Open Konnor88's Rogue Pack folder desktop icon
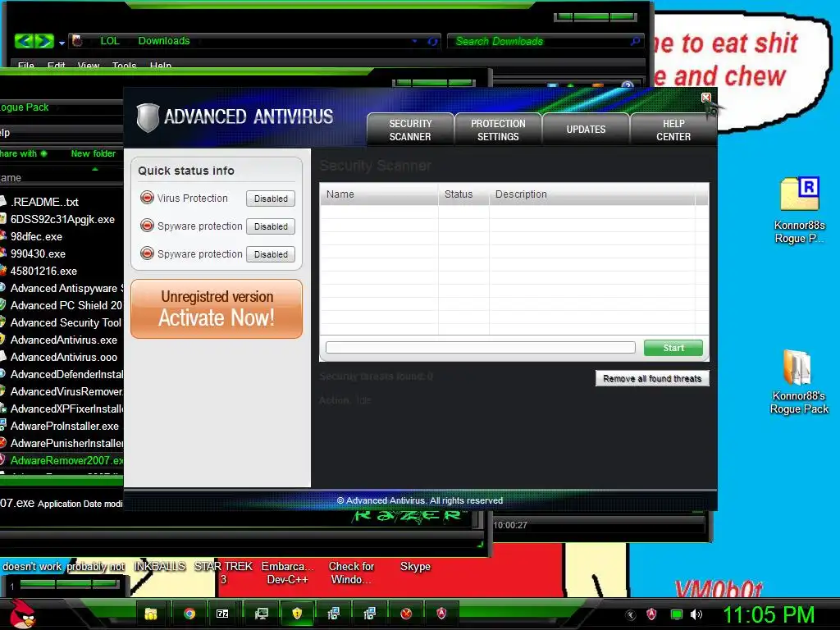The height and width of the screenshot is (630, 840). (x=799, y=381)
